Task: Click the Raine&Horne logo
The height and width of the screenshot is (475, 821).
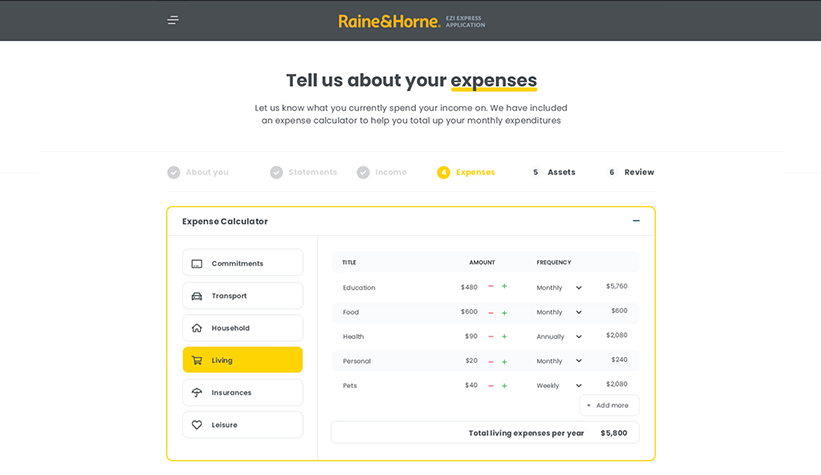Action: click(389, 21)
